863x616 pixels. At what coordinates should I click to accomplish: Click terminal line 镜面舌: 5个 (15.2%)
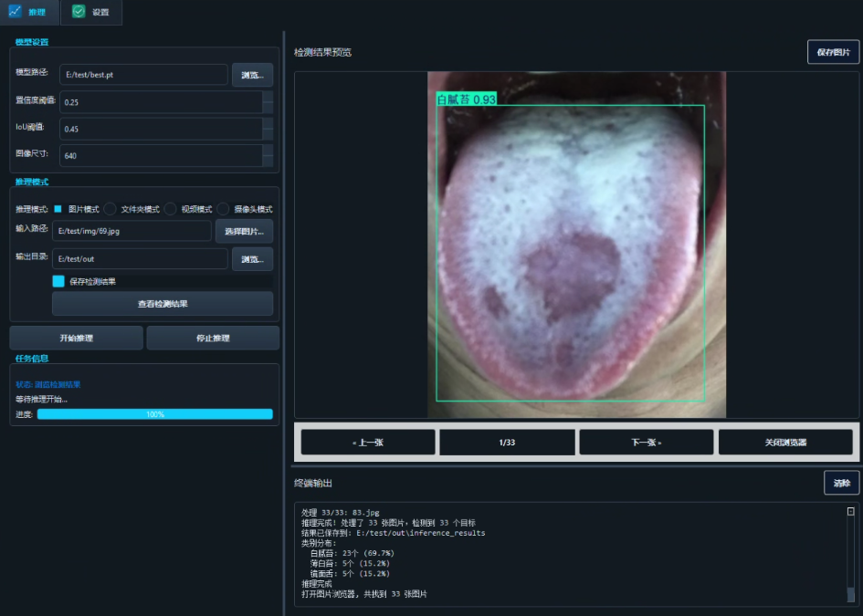coord(350,574)
